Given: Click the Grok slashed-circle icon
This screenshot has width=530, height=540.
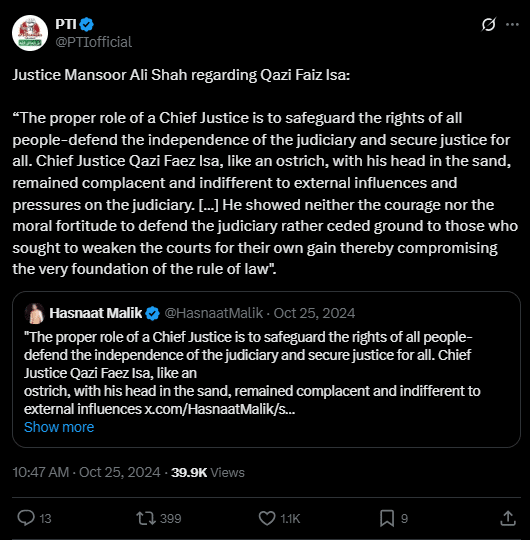Looking at the screenshot, I should coord(489,24).
